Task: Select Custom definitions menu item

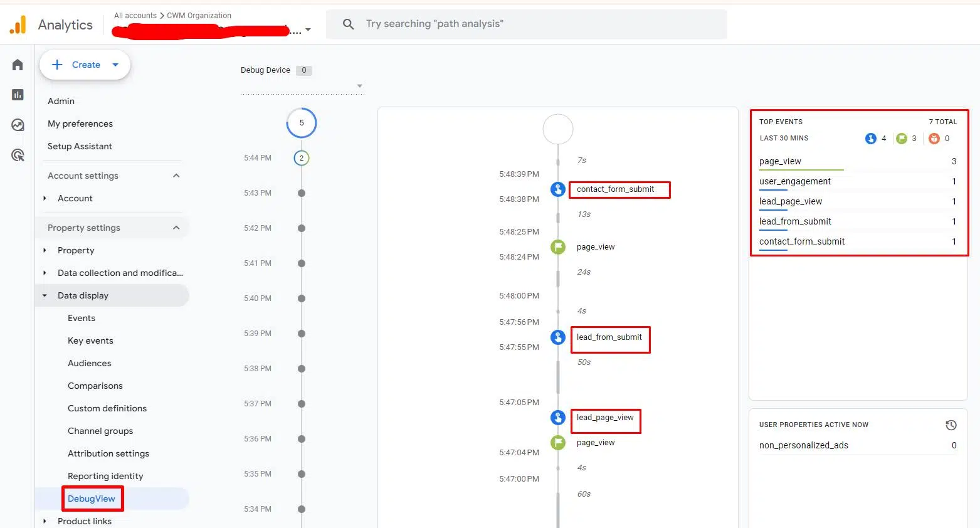Action: pos(107,408)
